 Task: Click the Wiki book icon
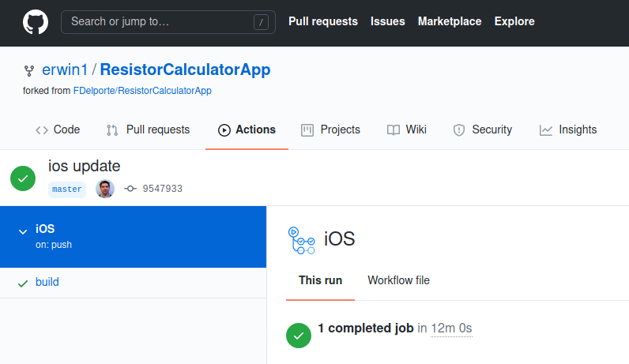point(394,129)
